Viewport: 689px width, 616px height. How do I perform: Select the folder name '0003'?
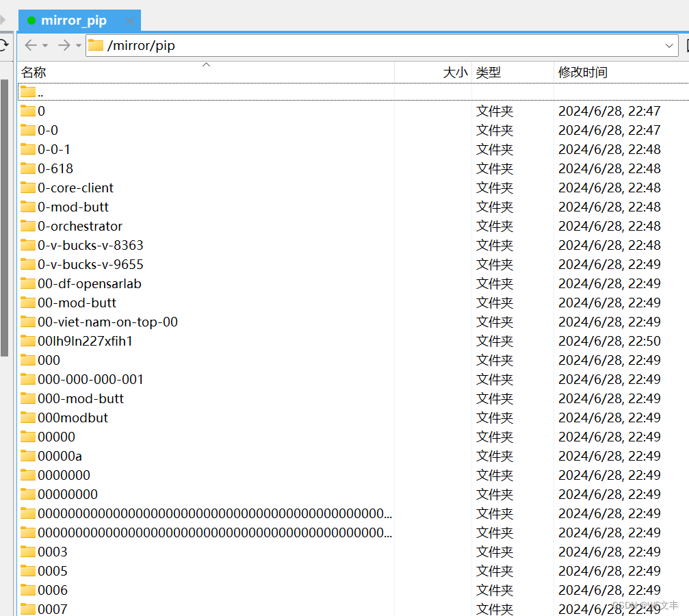coord(53,552)
